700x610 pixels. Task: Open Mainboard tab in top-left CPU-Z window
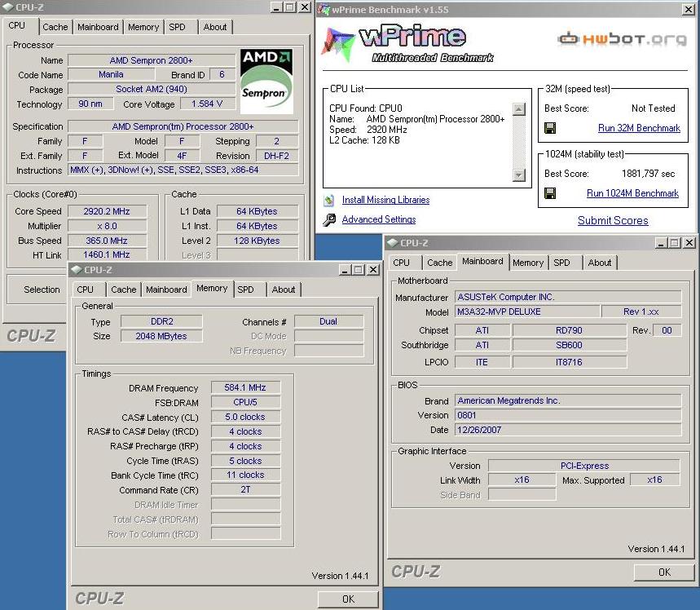coord(98,27)
